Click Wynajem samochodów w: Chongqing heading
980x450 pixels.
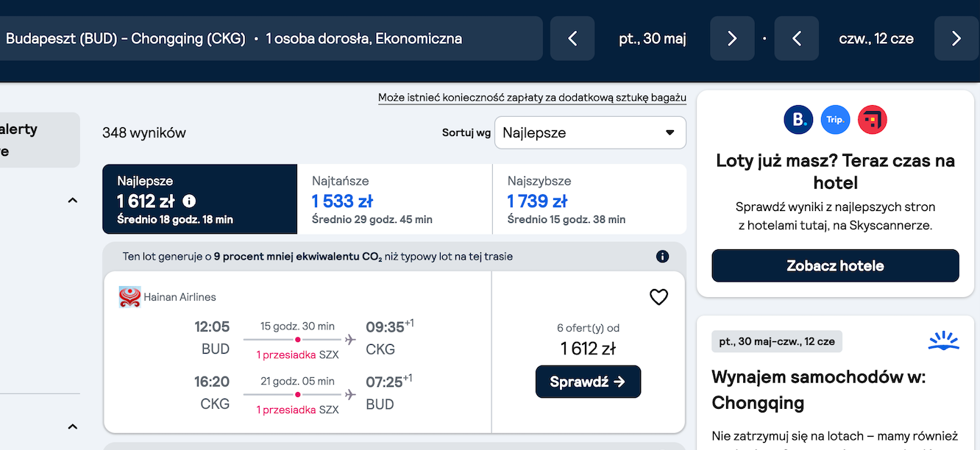click(819, 390)
